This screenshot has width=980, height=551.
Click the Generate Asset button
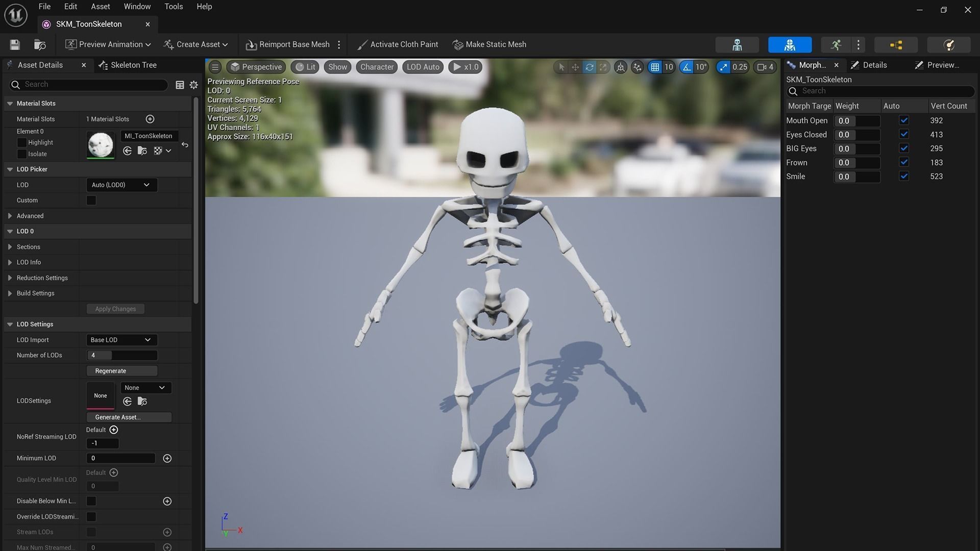[129, 417]
